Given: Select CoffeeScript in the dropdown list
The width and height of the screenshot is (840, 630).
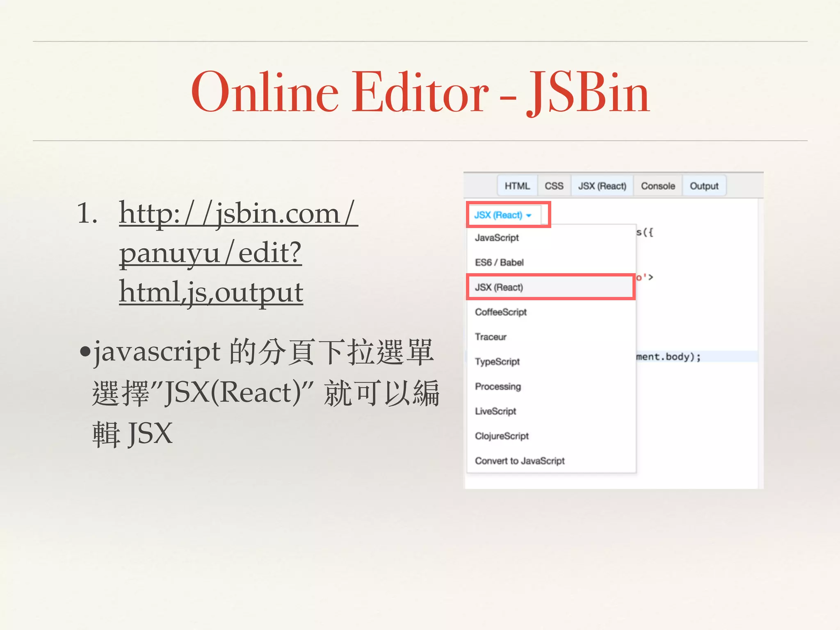Looking at the screenshot, I should click(x=551, y=312).
